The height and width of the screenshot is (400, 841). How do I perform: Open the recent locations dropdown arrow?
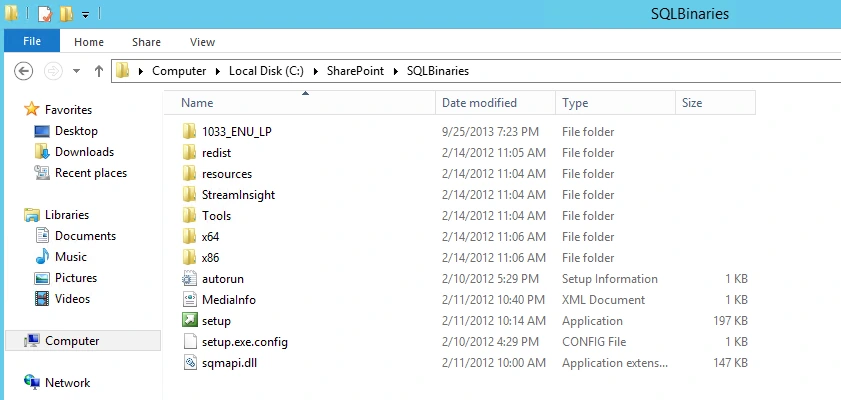(76, 71)
